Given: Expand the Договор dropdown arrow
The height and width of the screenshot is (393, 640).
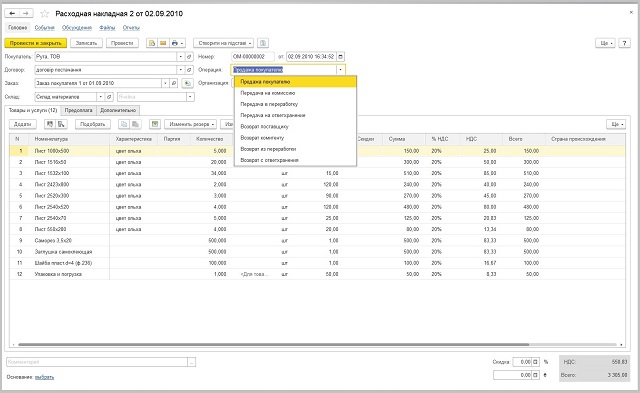Looking at the screenshot, I should (181, 70).
